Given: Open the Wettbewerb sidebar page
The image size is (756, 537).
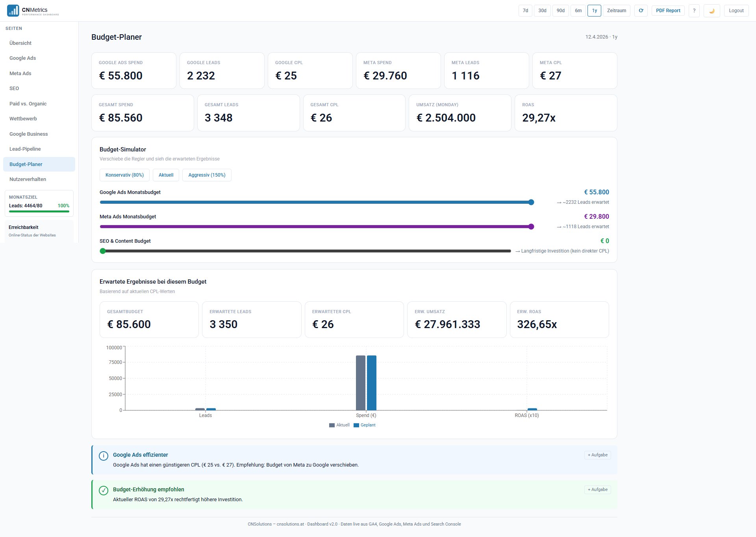Looking at the screenshot, I should [23, 118].
